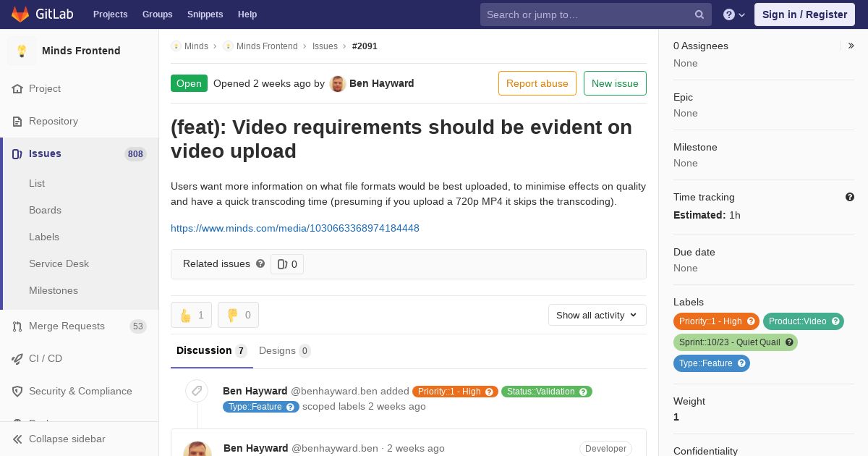This screenshot has width=868, height=456.
Task: Click the Security & Compliance shield icon
Action: (x=17, y=391)
